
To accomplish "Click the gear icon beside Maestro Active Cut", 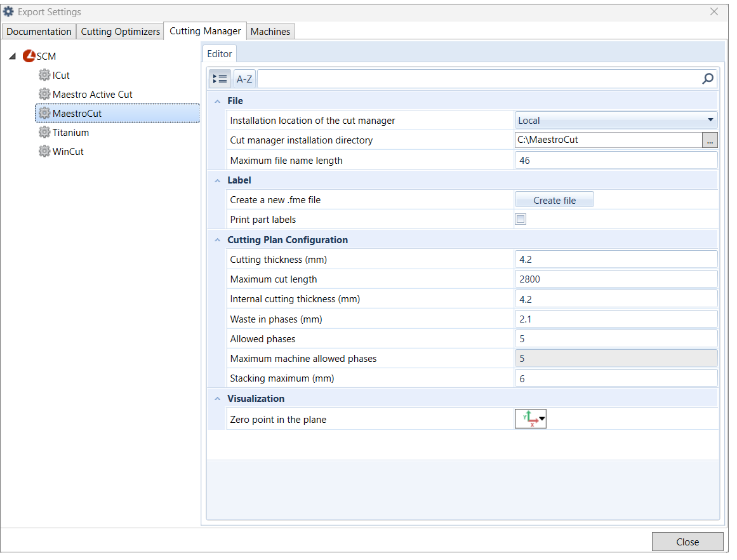I will click(x=44, y=94).
